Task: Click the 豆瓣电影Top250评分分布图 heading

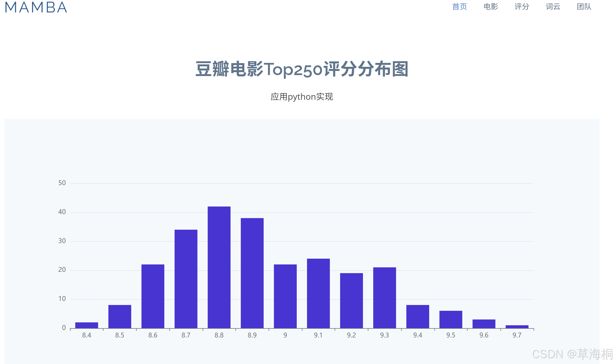Action: pos(302,69)
